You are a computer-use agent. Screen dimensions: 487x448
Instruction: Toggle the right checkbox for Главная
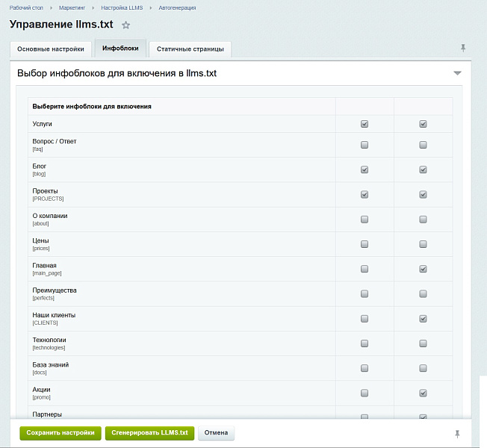click(x=423, y=269)
